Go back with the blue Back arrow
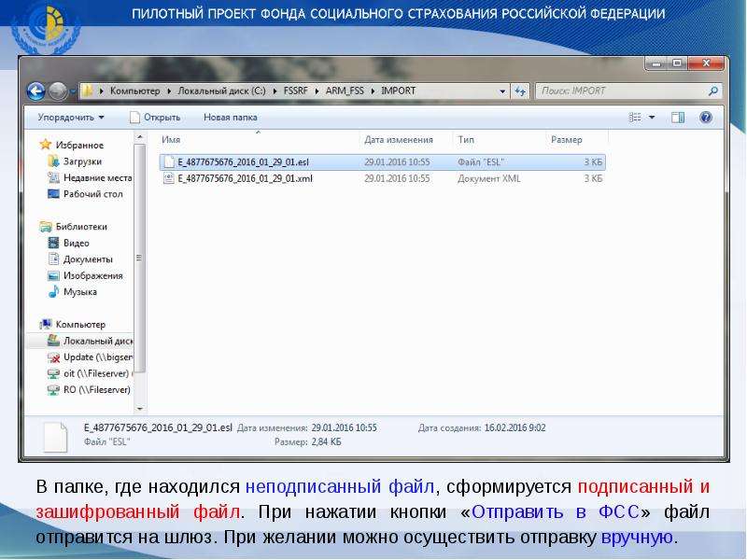The width and height of the screenshot is (747, 560). point(35,91)
